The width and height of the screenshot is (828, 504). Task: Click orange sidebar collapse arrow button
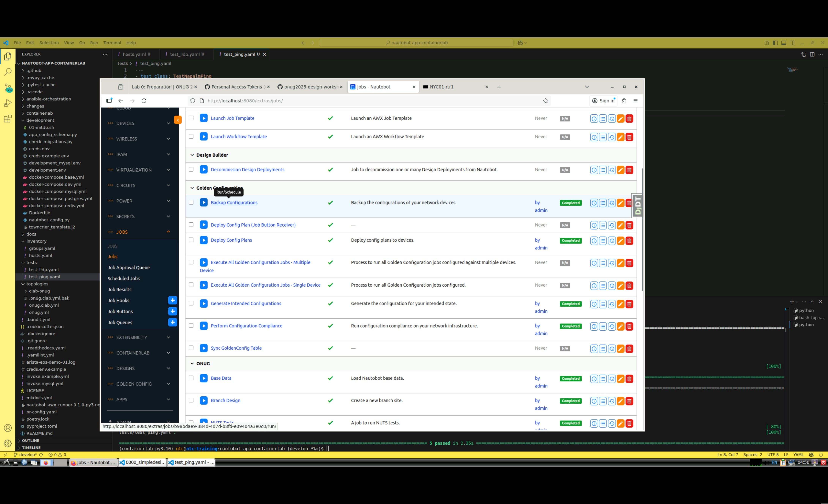point(178,120)
